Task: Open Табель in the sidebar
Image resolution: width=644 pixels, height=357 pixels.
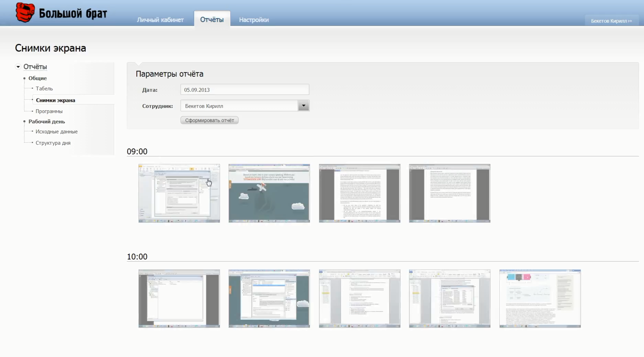Action: point(44,89)
